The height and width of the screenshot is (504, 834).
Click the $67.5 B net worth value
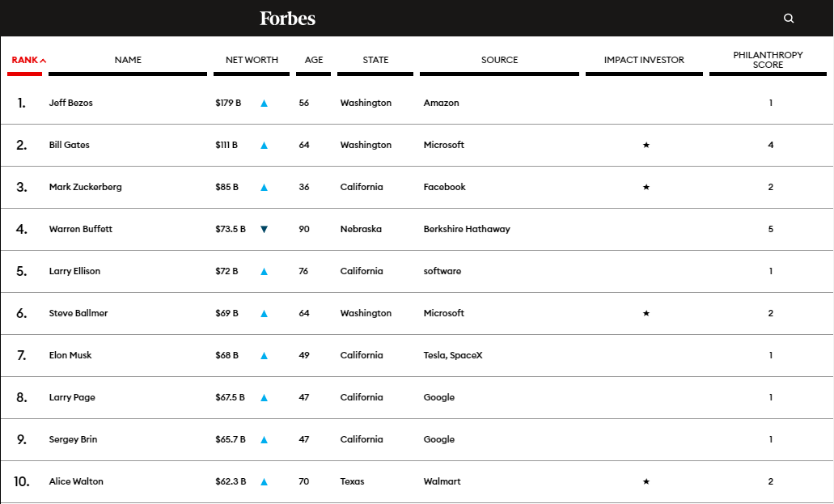231,397
